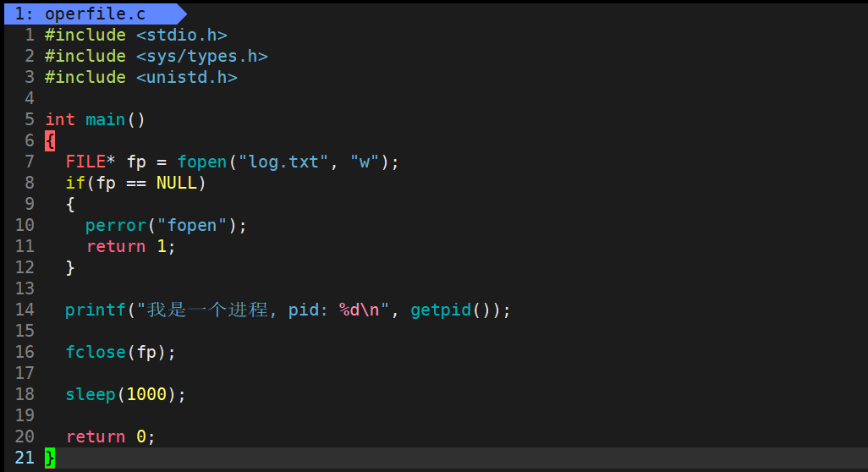Click the fopen call on line 7
This screenshot has height=472, width=868.
[202, 162]
